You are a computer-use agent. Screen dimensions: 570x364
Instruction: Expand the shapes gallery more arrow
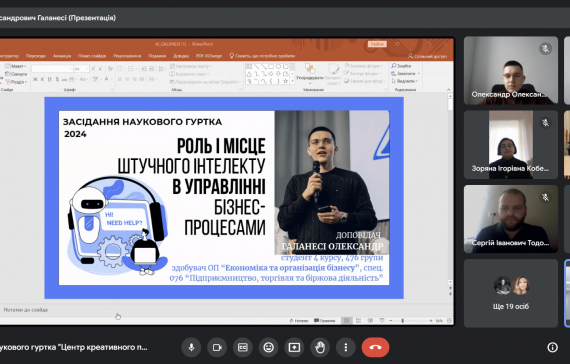point(292,81)
